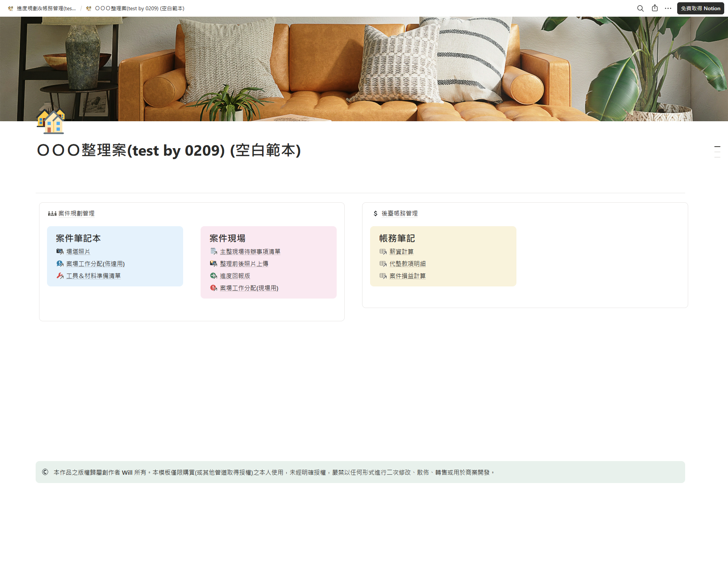Open 整理前後照片上傳 page link
The width and height of the screenshot is (728, 588).
pos(244,264)
